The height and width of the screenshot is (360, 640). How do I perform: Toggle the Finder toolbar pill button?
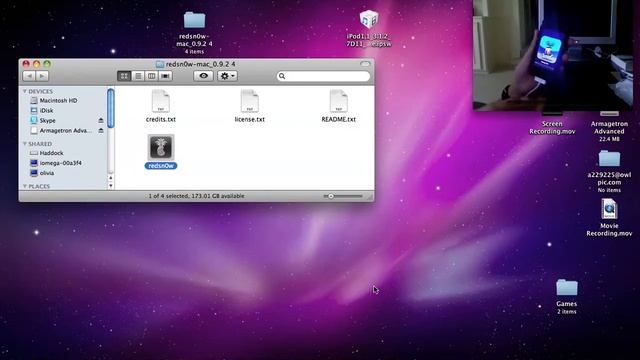tap(365, 64)
